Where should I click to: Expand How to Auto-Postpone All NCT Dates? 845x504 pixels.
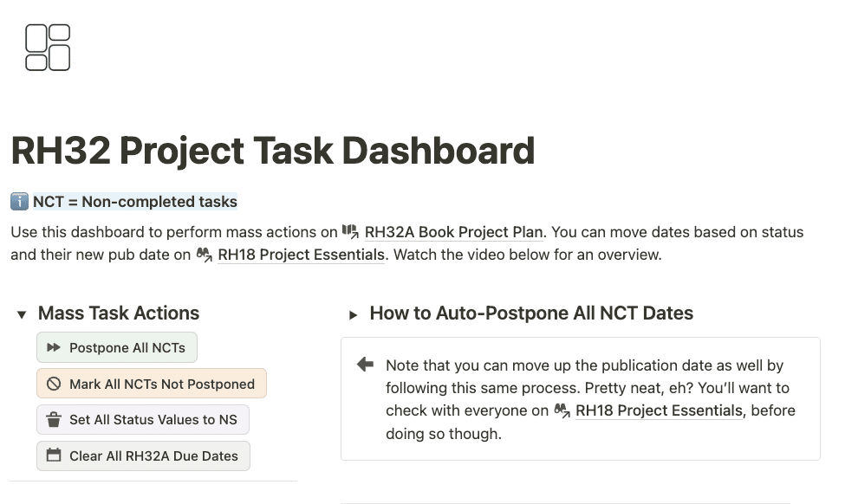pyautogui.click(x=354, y=314)
